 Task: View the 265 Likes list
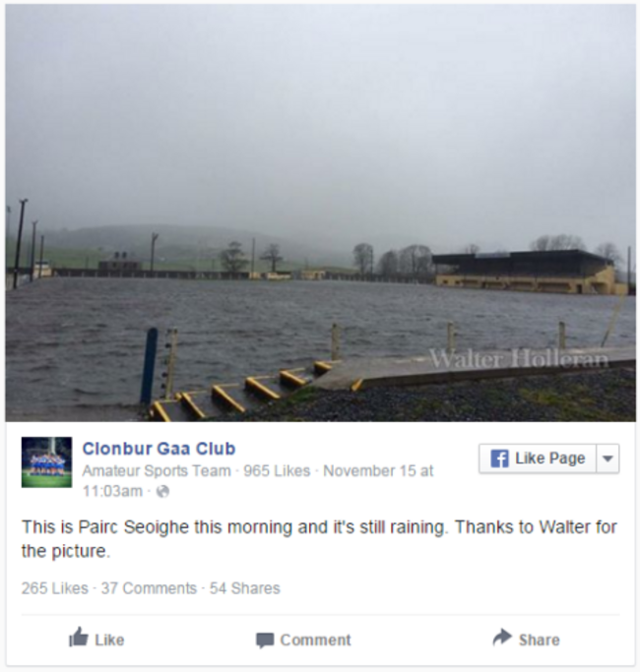tap(55, 588)
